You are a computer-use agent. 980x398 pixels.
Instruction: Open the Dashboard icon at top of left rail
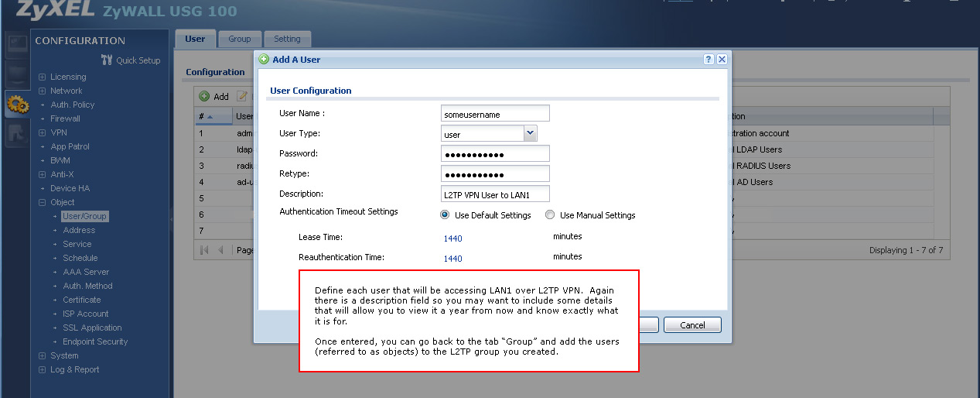tap(16, 45)
